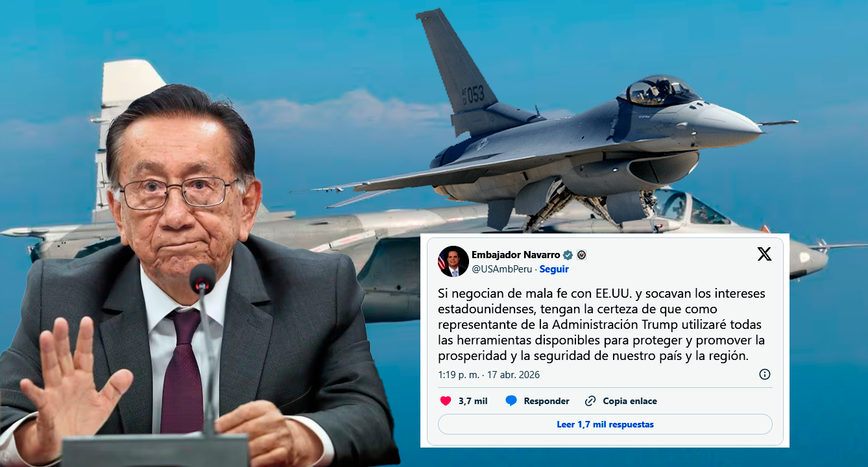The image size is (868, 467).
Task: Open Leer 1,7 mil respuestas button
Action: pos(605,424)
